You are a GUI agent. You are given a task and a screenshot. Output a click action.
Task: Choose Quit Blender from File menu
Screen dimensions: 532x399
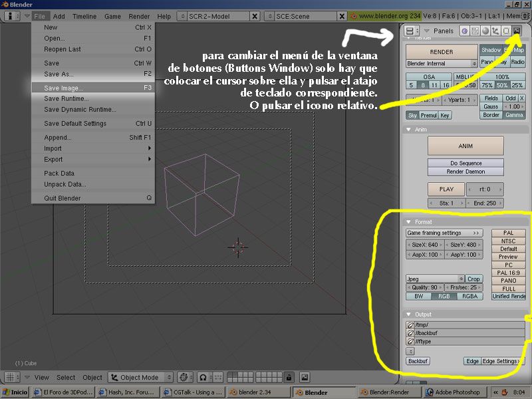[x=93, y=198]
